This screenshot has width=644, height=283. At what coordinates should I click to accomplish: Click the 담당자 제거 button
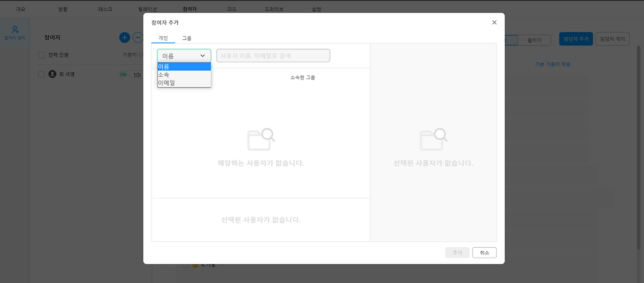612,39
